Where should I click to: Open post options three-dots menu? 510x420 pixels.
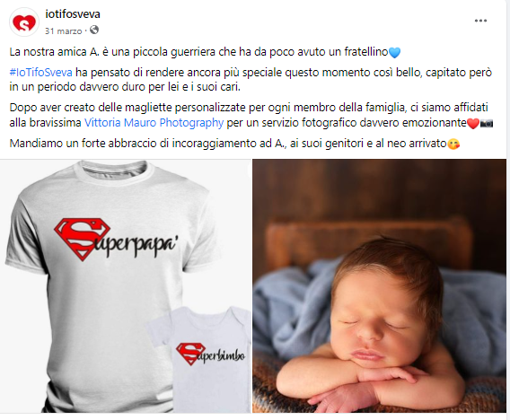[480, 21]
